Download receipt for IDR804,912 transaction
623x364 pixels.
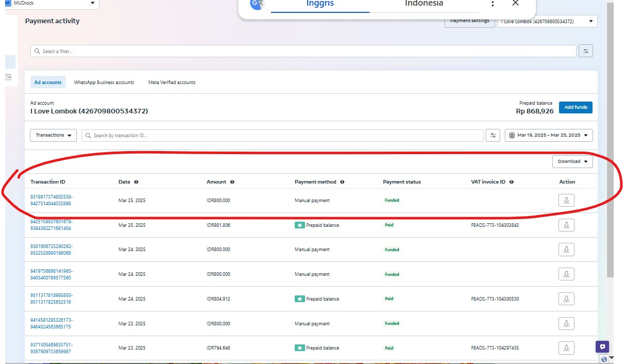(566, 299)
